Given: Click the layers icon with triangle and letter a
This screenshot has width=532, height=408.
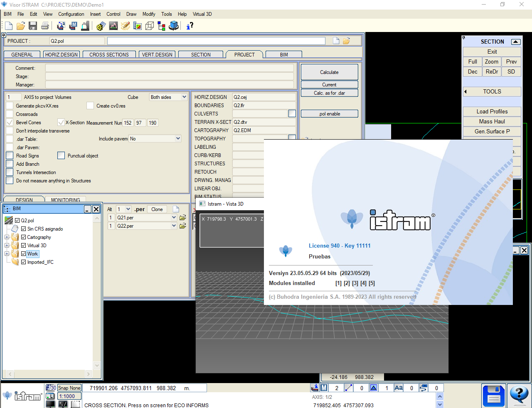Looking at the screenshot, I should pos(61,26).
